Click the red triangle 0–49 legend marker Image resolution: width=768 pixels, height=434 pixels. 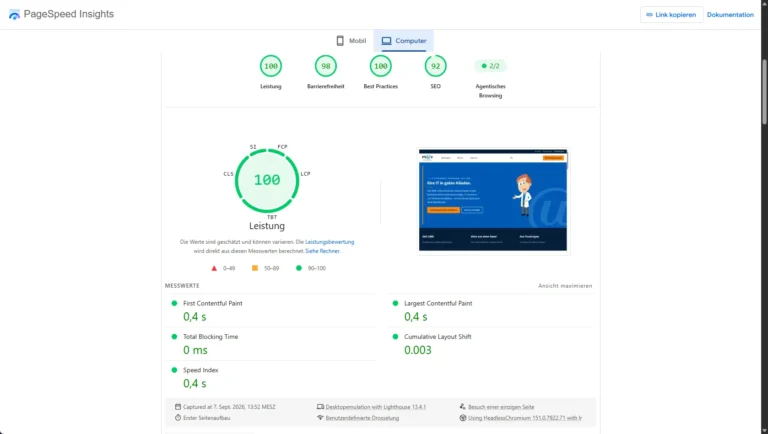point(214,268)
